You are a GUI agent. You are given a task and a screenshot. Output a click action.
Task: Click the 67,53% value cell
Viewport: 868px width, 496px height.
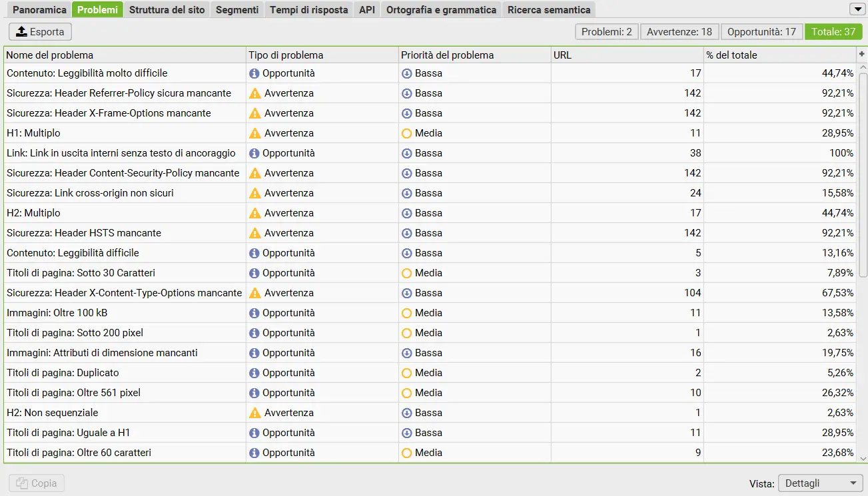pos(780,293)
